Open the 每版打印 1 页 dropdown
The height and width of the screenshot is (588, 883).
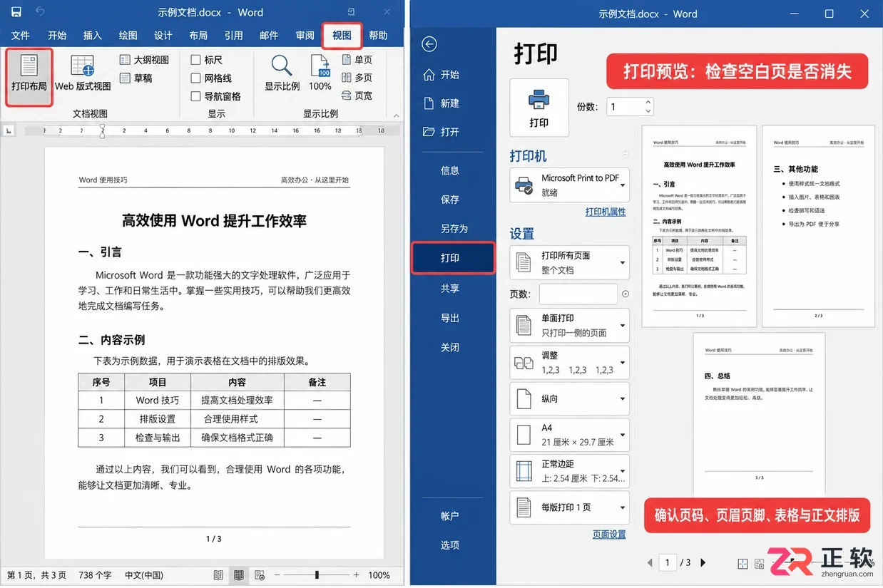click(570, 507)
